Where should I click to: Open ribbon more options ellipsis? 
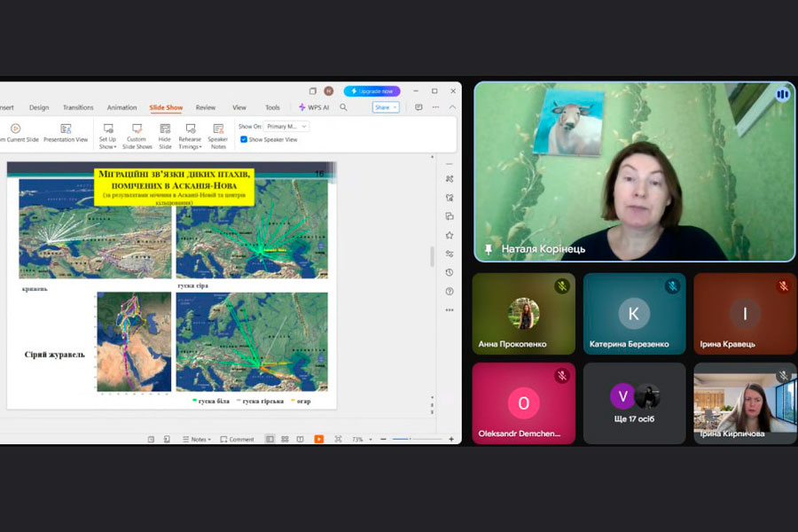(x=435, y=107)
